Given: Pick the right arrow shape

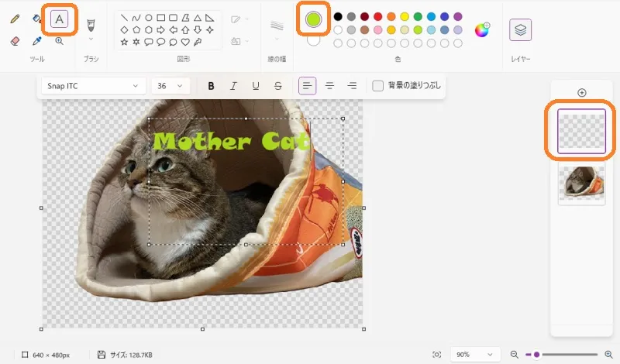Looking at the screenshot, I should (x=161, y=29).
